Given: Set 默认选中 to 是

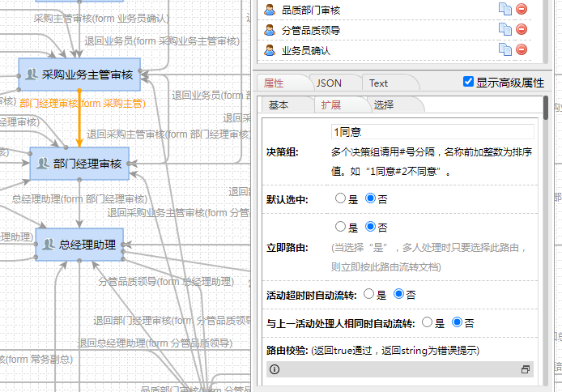Looking at the screenshot, I should (x=341, y=198).
